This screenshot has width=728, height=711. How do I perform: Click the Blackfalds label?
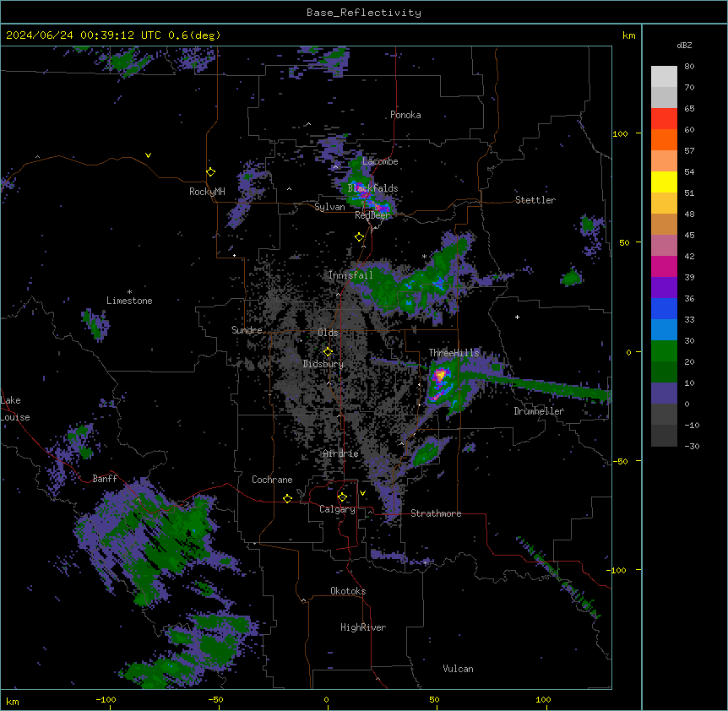(x=372, y=188)
